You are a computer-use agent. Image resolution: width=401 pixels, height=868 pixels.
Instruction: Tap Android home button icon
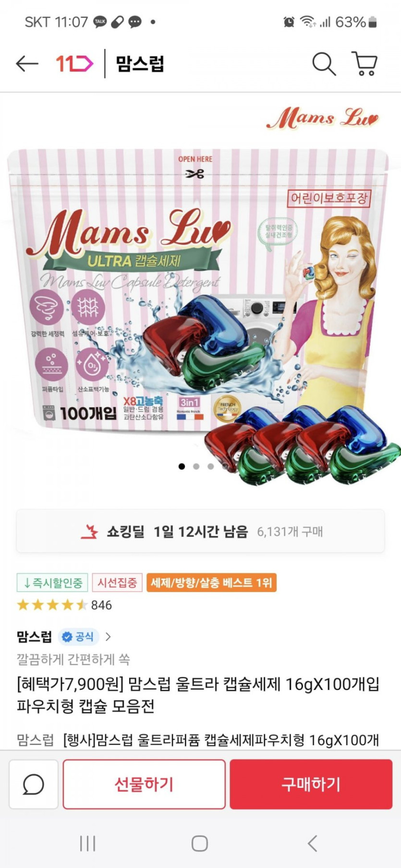[x=200, y=843]
